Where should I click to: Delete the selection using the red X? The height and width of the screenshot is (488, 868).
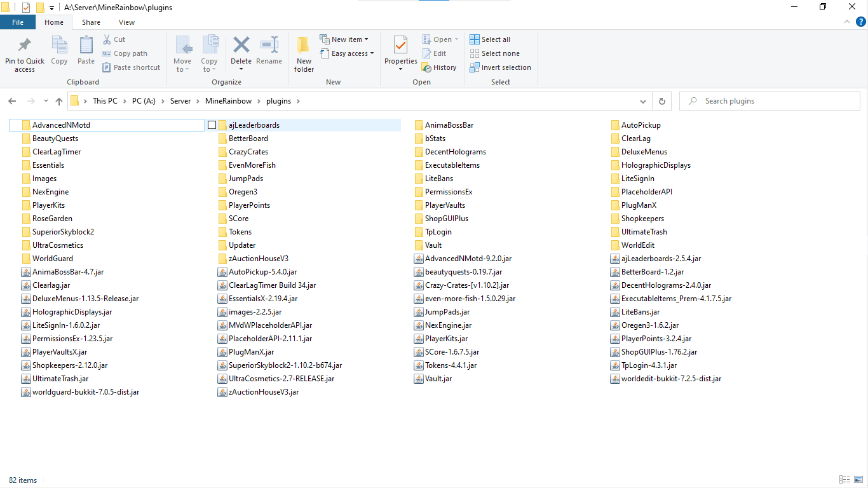coord(241,46)
